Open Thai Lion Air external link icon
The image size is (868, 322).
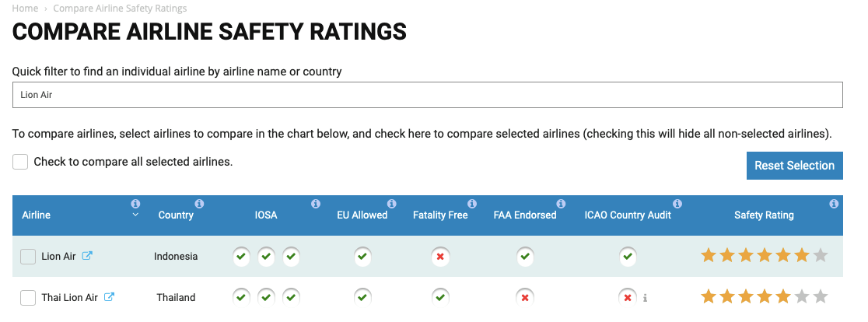(x=109, y=296)
